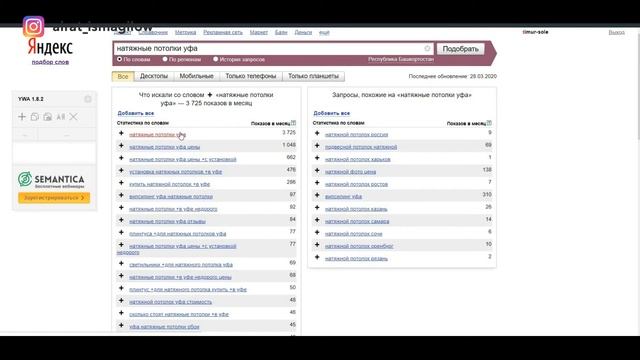Viewport: 640px width, 360px height.
Task: Click the 'Выход' link
Action: tap(616, 32)
